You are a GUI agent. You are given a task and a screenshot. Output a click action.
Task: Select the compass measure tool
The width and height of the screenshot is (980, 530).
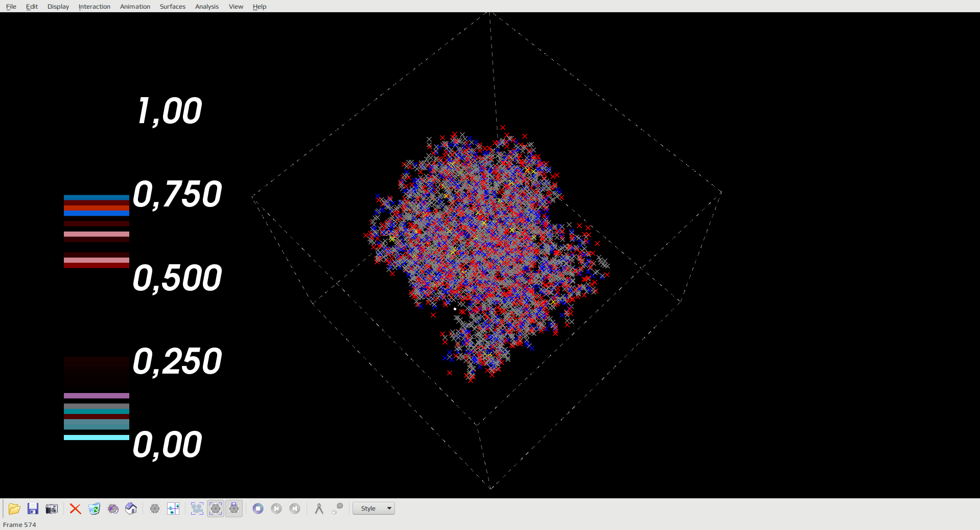click(x=319, y=509)
